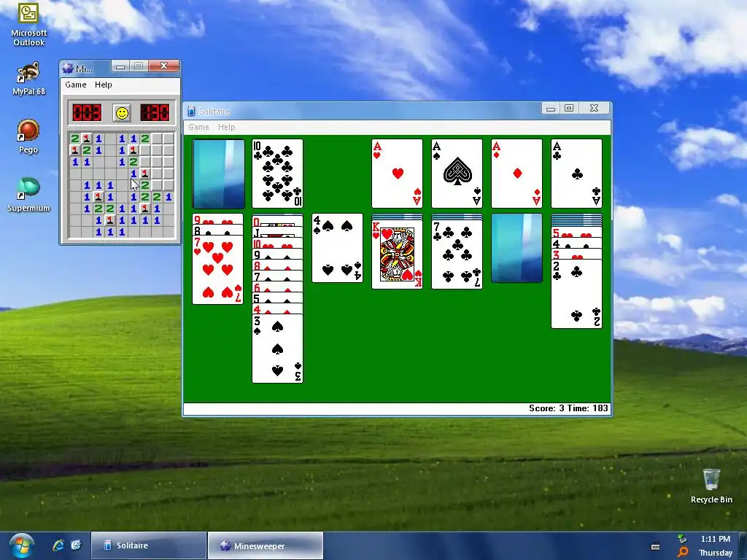Select the Pego desktop shortcut
Screen dimensions: 747x560
tap(28, 136)
